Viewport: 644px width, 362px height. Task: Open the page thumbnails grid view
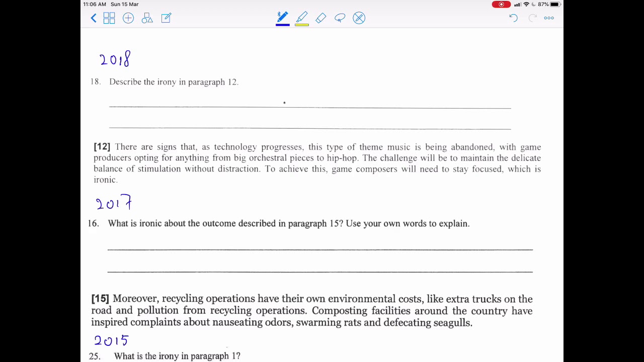(x=109, y=18)
